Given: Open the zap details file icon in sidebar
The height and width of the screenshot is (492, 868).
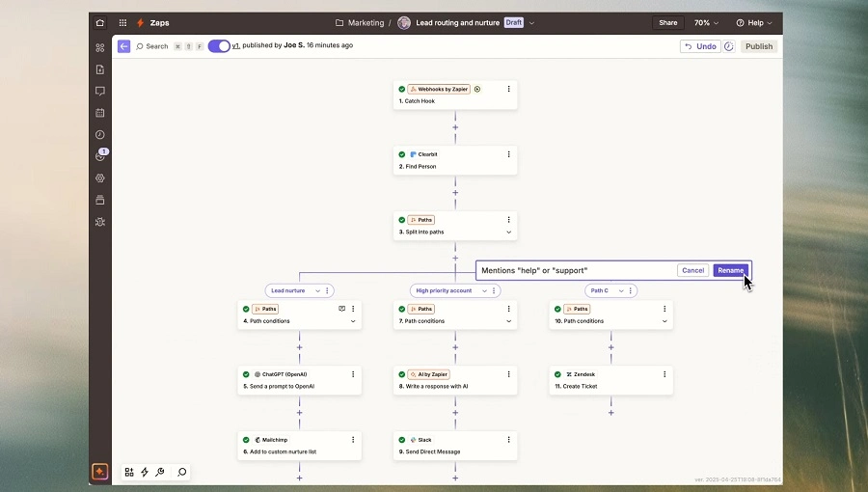Looking at the screenshot, I should tap(99, 69).
